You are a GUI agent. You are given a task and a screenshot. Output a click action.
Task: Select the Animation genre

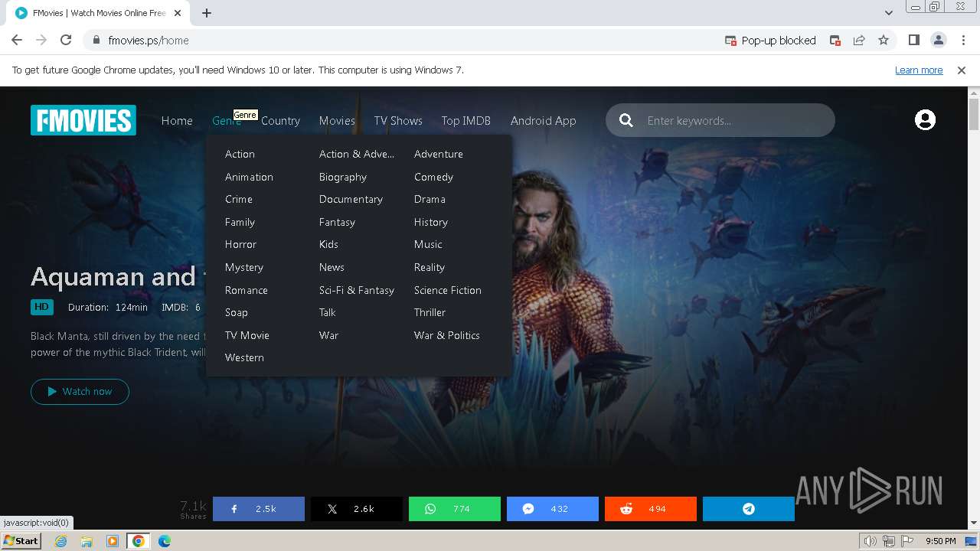tap(249, 177)
